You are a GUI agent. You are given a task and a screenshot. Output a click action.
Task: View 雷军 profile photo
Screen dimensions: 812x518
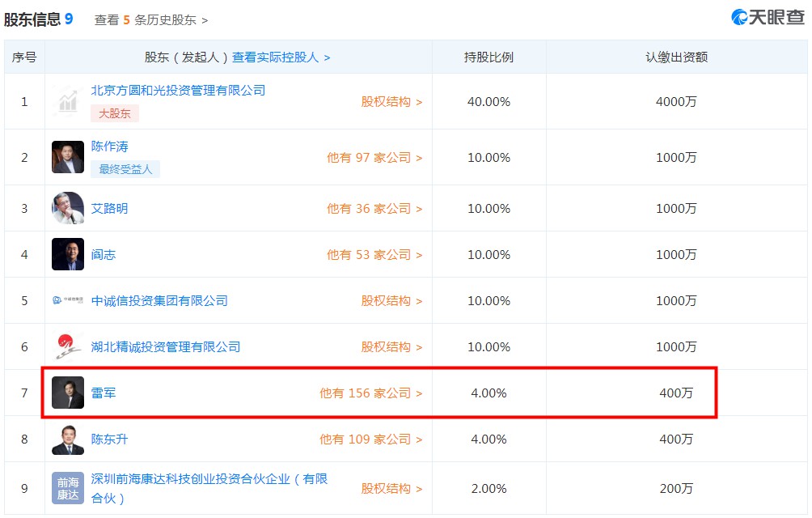click(x=68, y=393)
